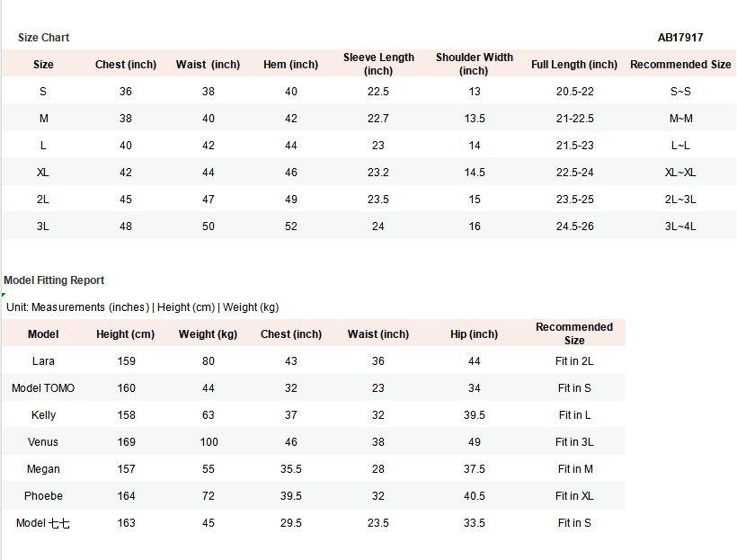Click the 3L~4L recommended size cell
This screenshot has height=560, width=737.
[680, 227]
